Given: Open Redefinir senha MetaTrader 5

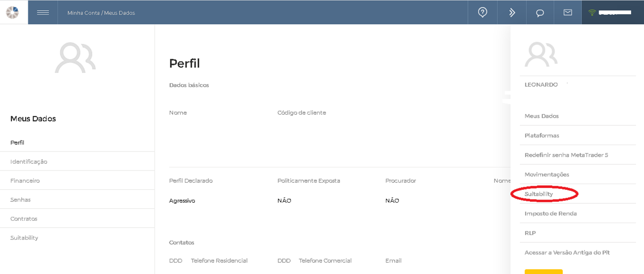Looking at the screenshot, I should point(566,155).
